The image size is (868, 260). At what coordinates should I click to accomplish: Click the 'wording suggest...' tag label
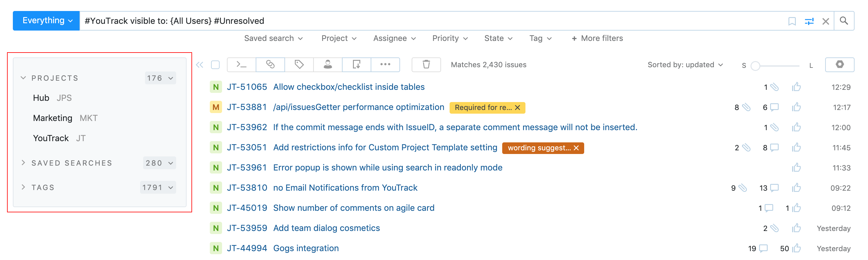point(539,148)
